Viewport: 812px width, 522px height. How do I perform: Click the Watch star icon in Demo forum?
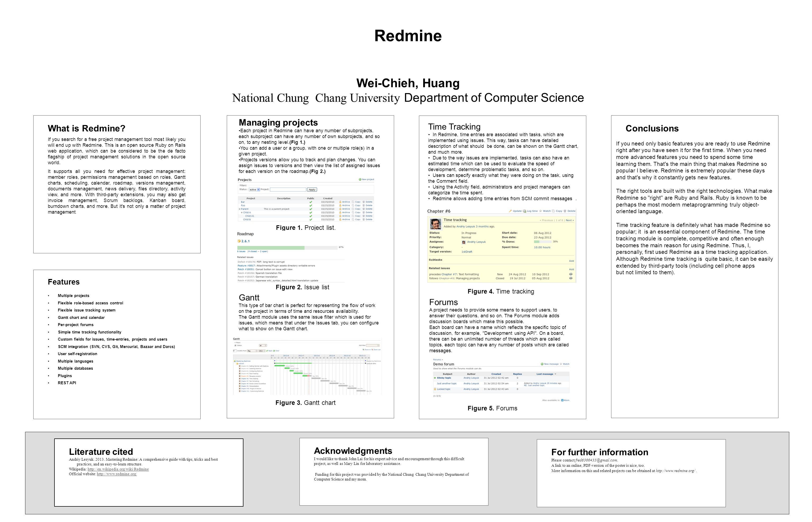coord(561,364)
